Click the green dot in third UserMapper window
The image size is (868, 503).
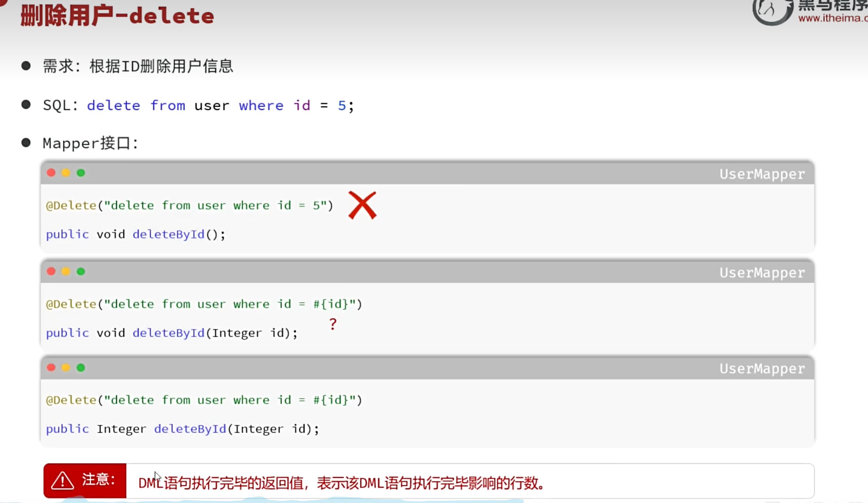(81, 368)
